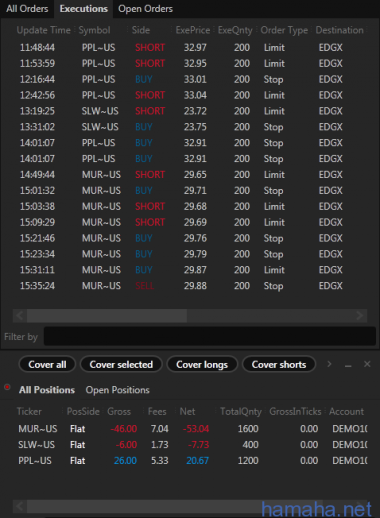Select the 15:31:11 Limit BUY row
This screenshot has width=380, height=518.
(190, 270)
